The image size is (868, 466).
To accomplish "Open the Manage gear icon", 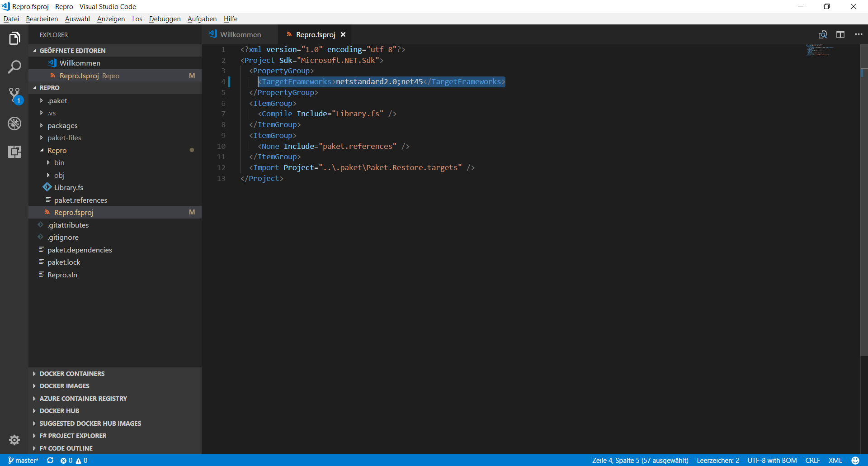I will click(14, 440).
